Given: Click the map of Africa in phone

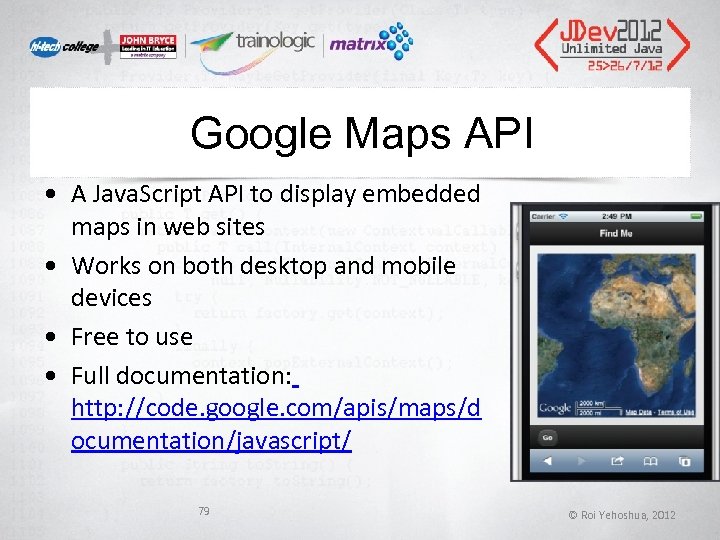Looking at the screenshot, I should [617, 336].
